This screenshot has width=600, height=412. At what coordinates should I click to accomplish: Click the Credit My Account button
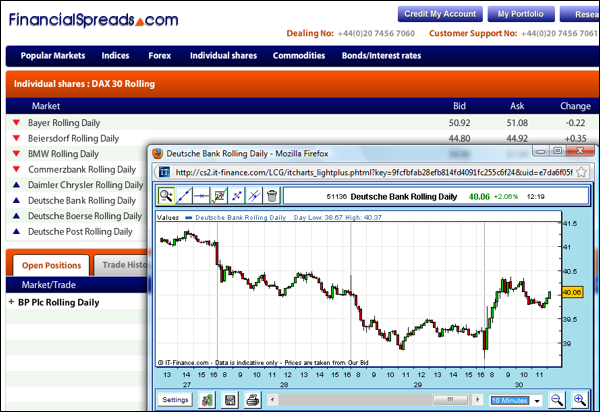pos(440,14)
